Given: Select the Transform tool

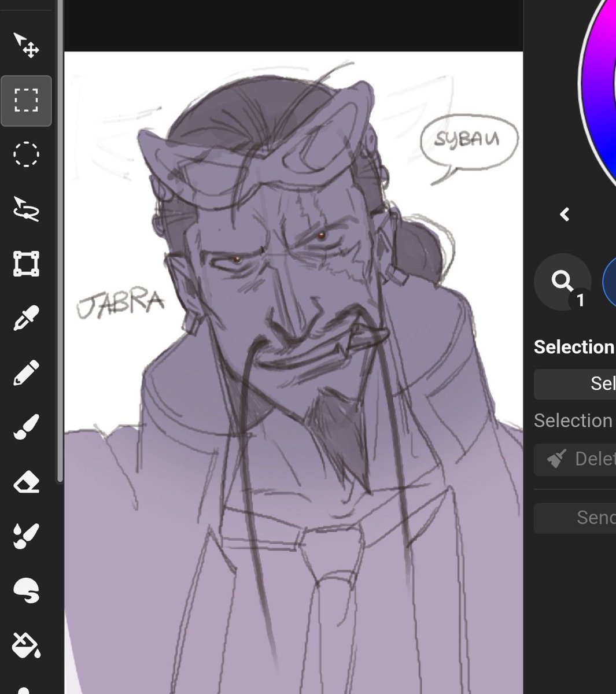Looking at the screenshot, I should 26,264.
